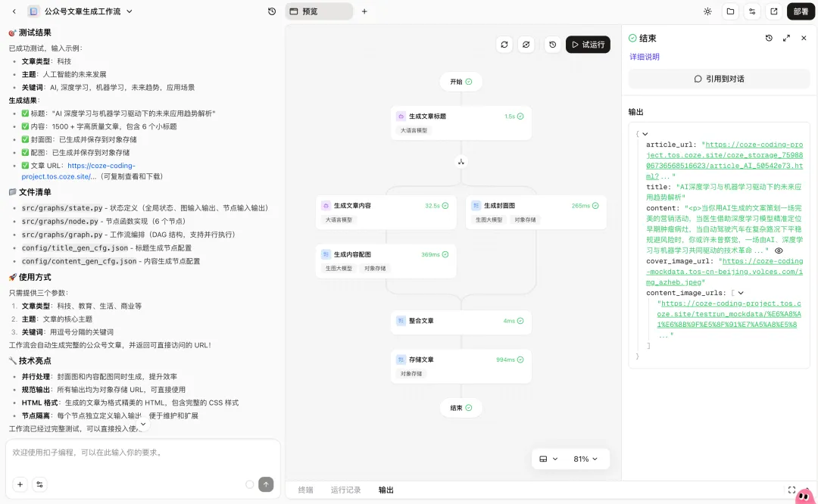Open the project files folder icon
The height and width of the screenshot is (504, 818).
(x=730, y=11)
